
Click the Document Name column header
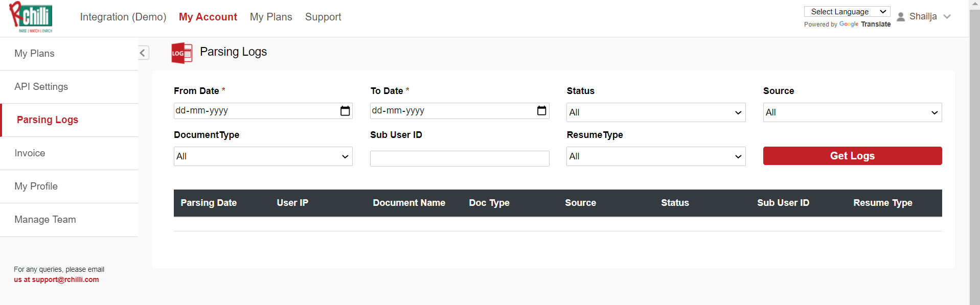(x=409, y=203)
